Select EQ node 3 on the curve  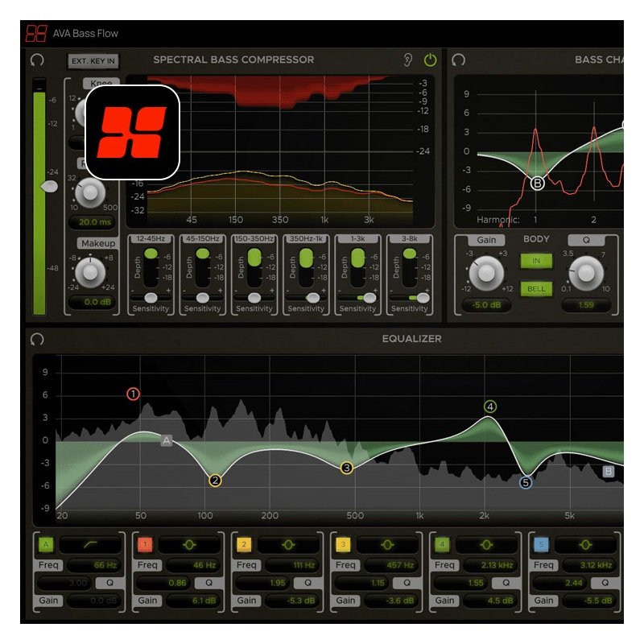(347, 468)
